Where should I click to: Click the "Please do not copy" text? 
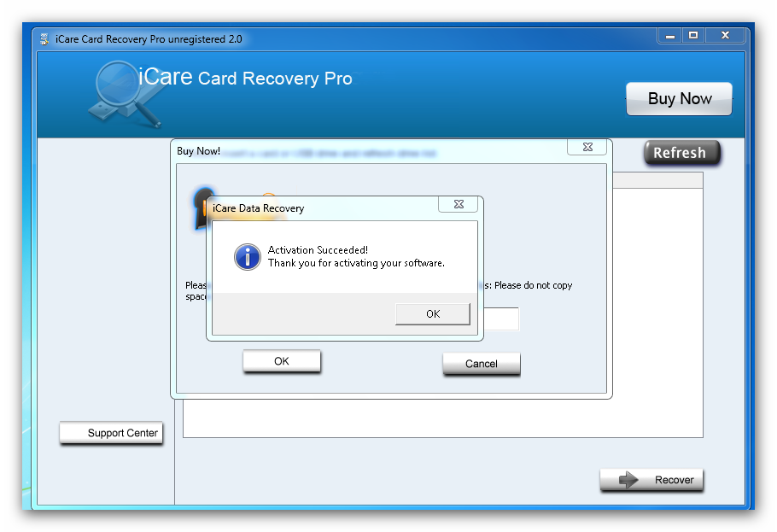(533, 285)
